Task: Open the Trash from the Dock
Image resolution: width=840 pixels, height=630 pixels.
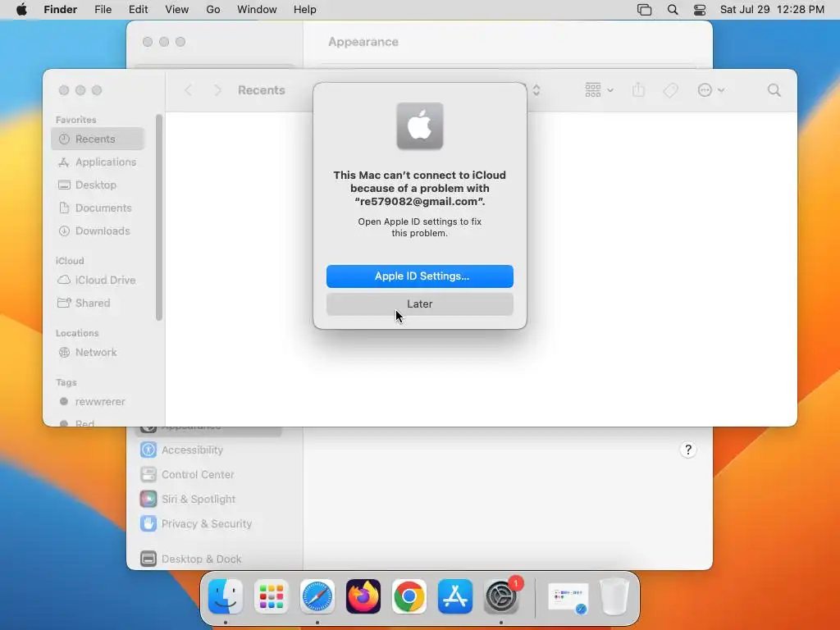Action: [615, 596]
